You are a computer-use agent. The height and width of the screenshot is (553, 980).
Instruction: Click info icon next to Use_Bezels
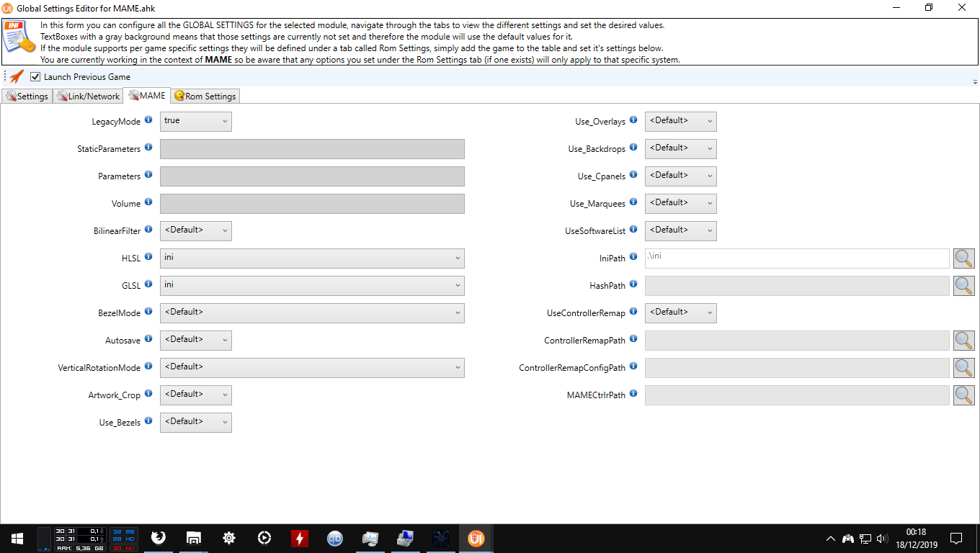[148, 421]
